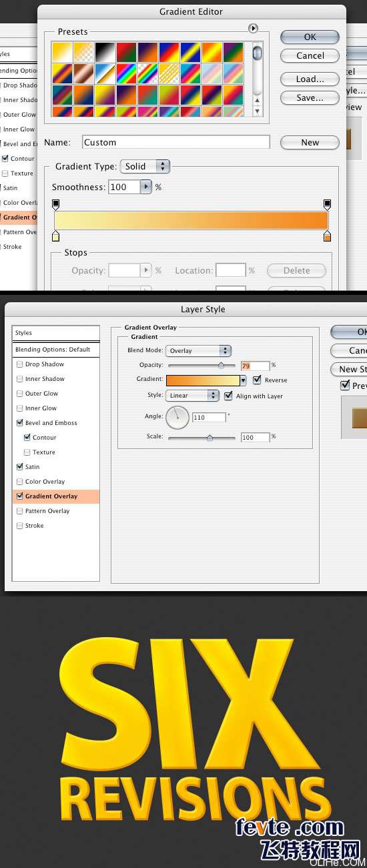This screenshot has width=367, height=868.
Task: Choose the Spectrum rainbow preset
Action: 126,73
